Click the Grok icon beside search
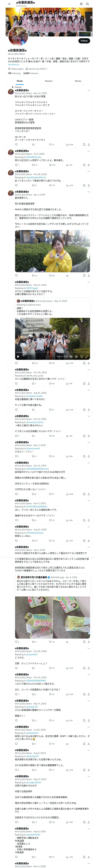The image size is (98, 868). (x=81, y=4)
